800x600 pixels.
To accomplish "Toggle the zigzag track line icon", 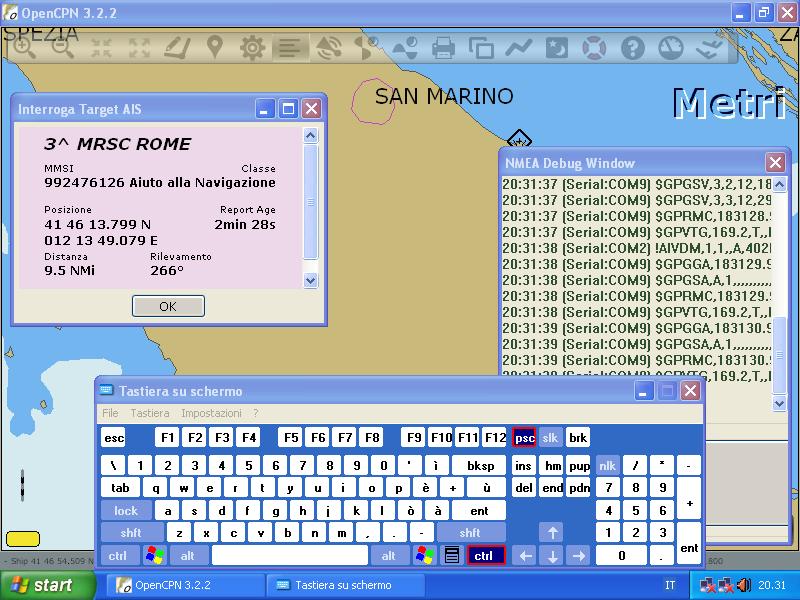I will (519, 48).
